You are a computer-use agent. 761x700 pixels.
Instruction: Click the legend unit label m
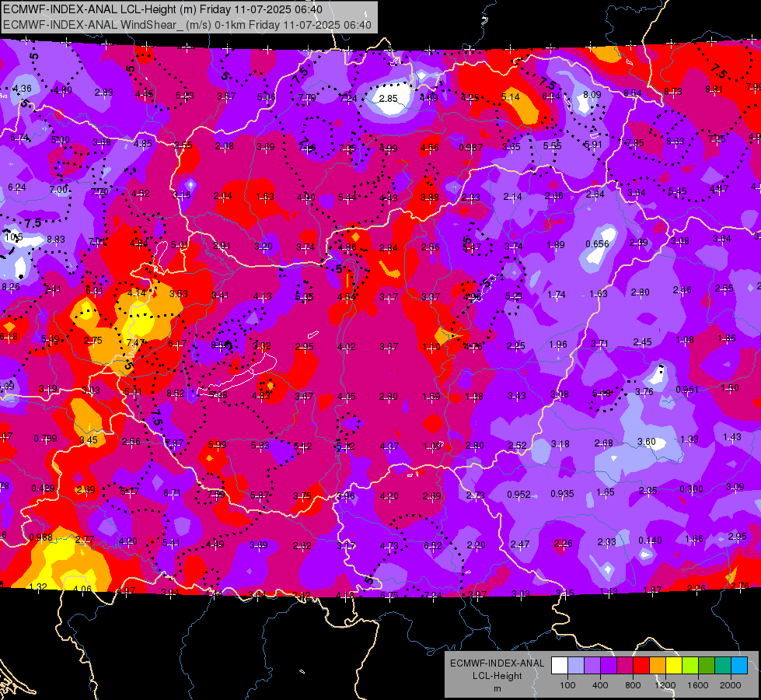[497, 689]
